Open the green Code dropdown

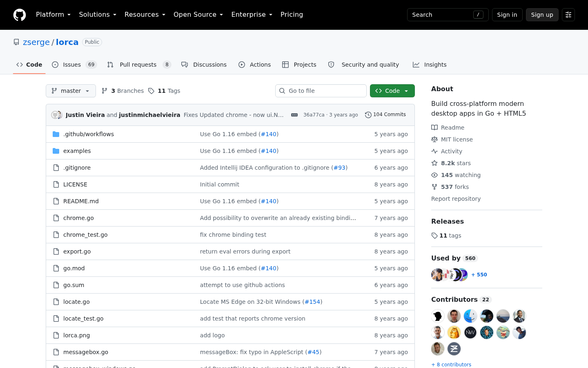click(392, 91)
